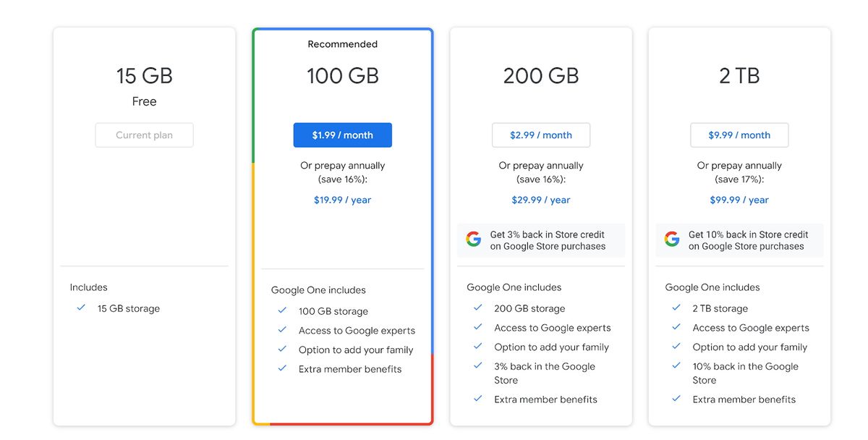Click the checkmark beside "2 TB storage"
The width and height of the screenshot is (868, 440).
[x=676, y=308]
